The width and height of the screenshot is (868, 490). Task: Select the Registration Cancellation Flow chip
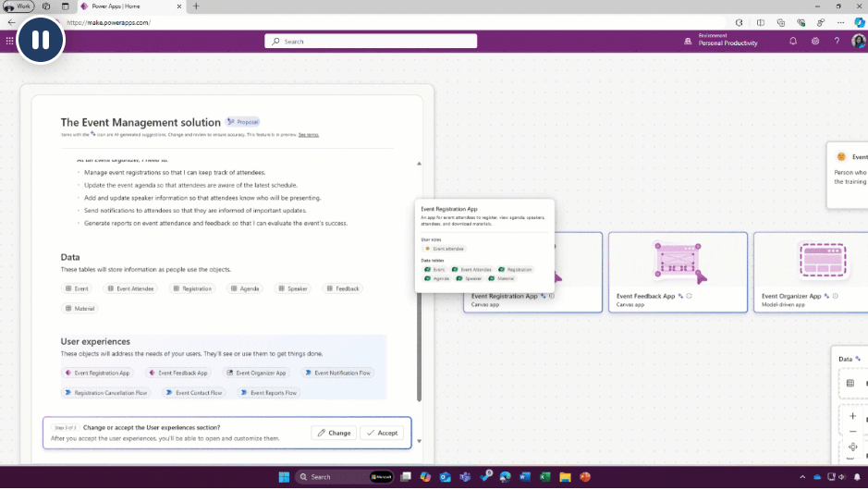[105, 393]
